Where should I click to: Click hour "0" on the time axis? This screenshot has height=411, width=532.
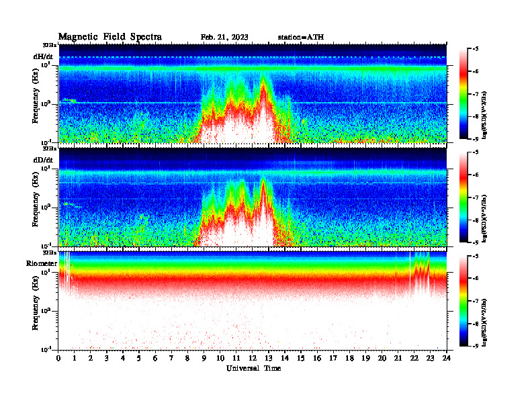(x=58, y=359)
